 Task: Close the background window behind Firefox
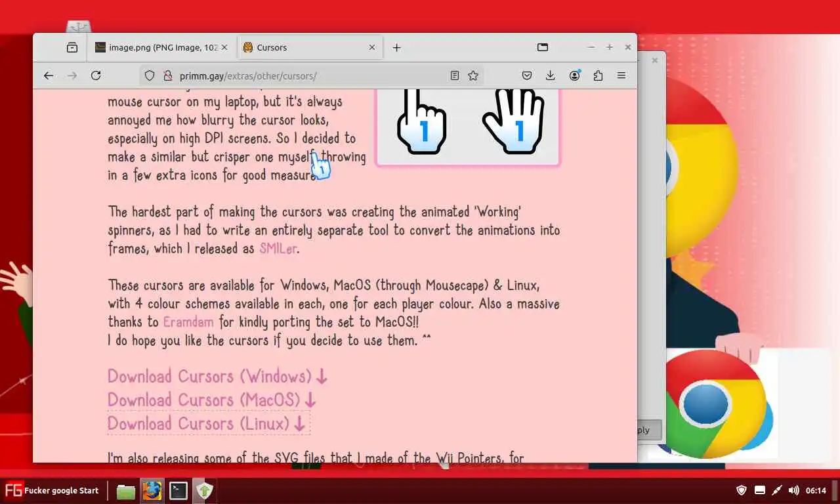click(x=654, y=60)
